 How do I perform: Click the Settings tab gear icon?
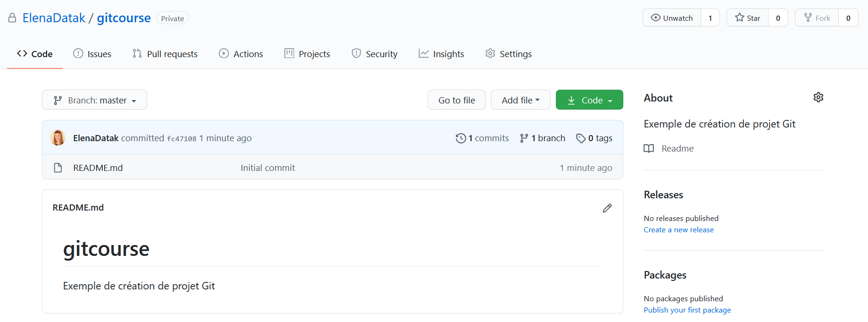coord(490,53)
